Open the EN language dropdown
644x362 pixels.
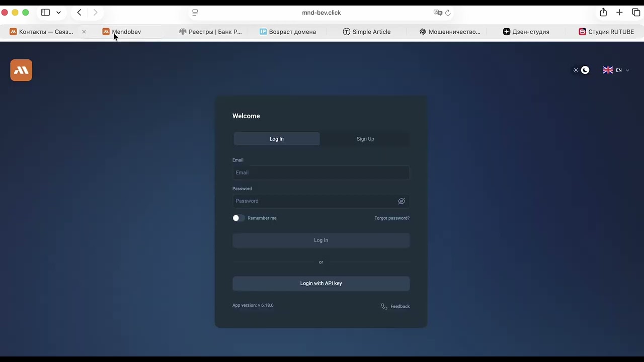[x=616, y=70]
